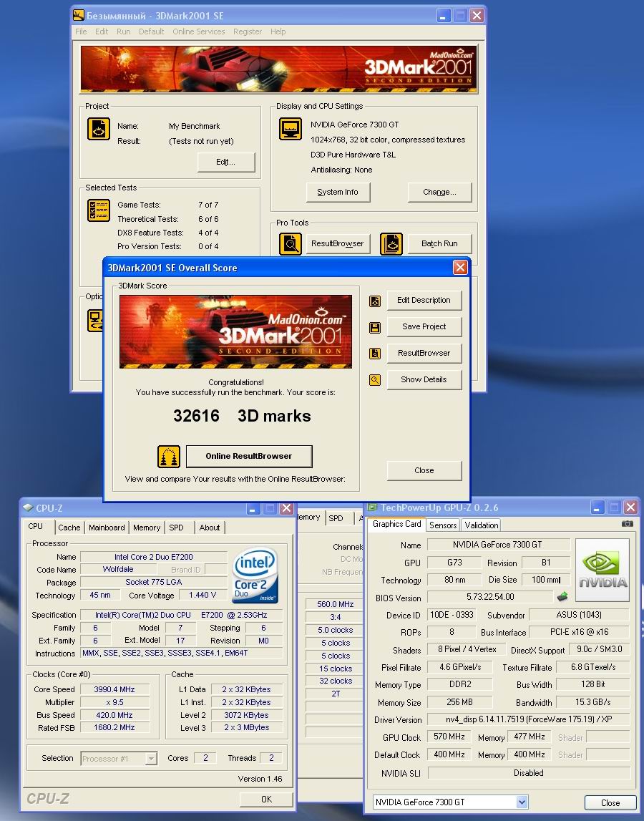Click the 3DMark2001 banner in the main window
This screenshot has width=644, height=821.
(279, 69)
